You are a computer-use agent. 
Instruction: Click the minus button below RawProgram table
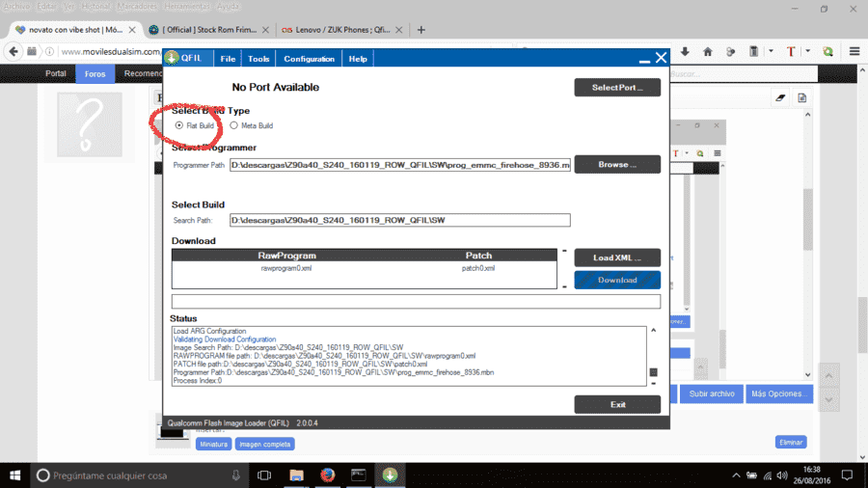[564, 286]
